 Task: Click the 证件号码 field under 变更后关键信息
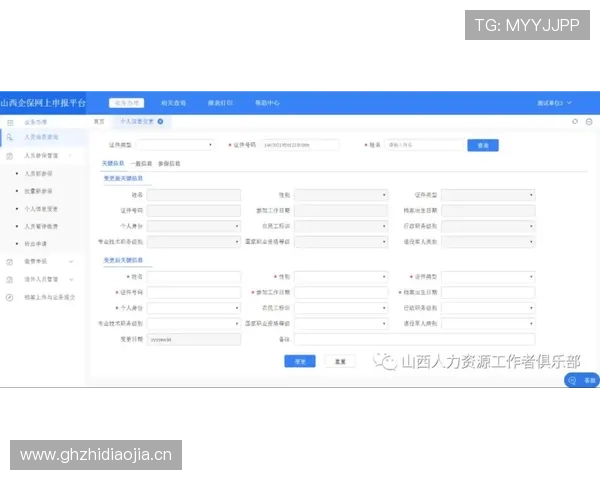(194, 292)
